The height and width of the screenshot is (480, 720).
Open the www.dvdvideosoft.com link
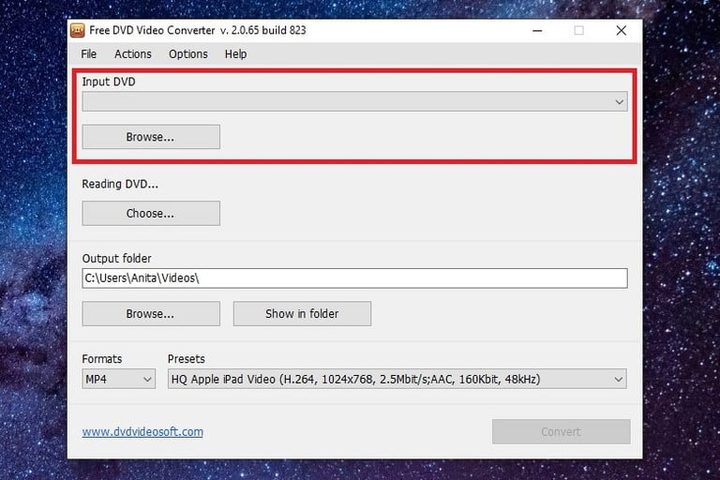[x=142, y=432]
